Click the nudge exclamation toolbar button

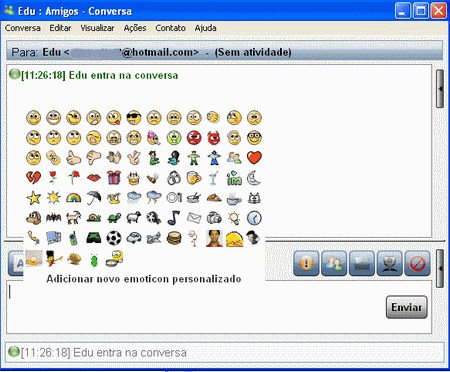point(306,263)
